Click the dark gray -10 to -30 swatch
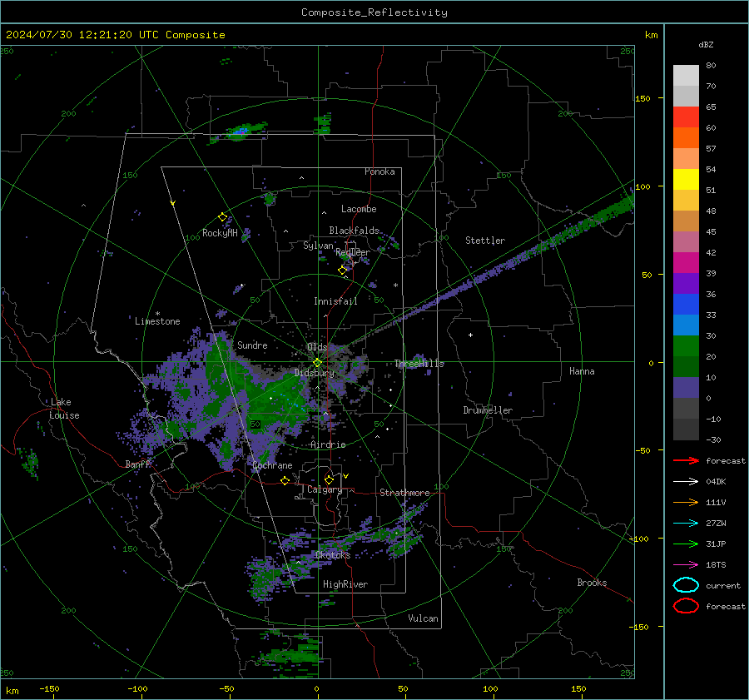749x700 pixels. tap(686, 429)
